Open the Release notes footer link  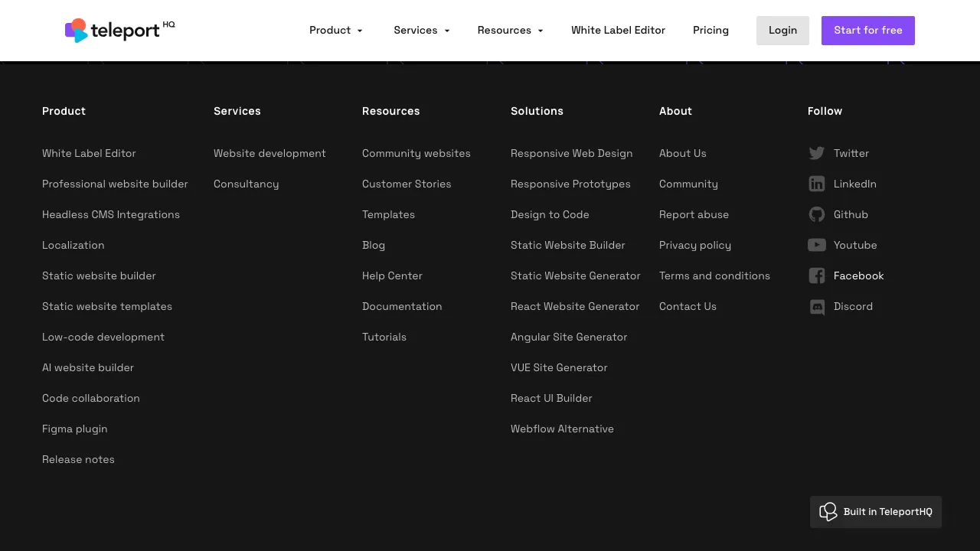point(78,459)
